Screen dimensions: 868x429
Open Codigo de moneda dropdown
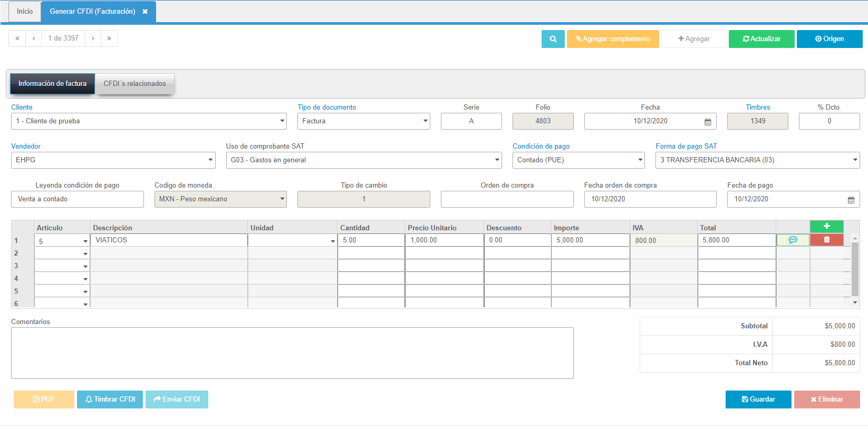(220, 199)
